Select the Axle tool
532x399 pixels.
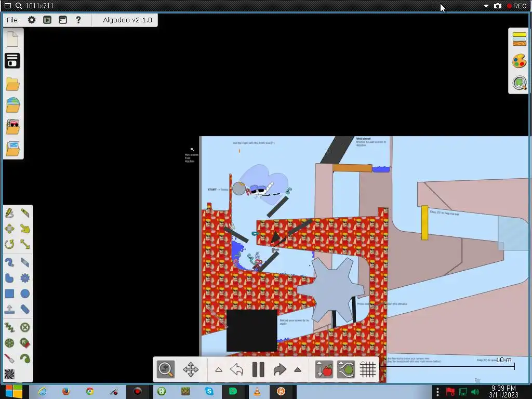tap(9, 343)
